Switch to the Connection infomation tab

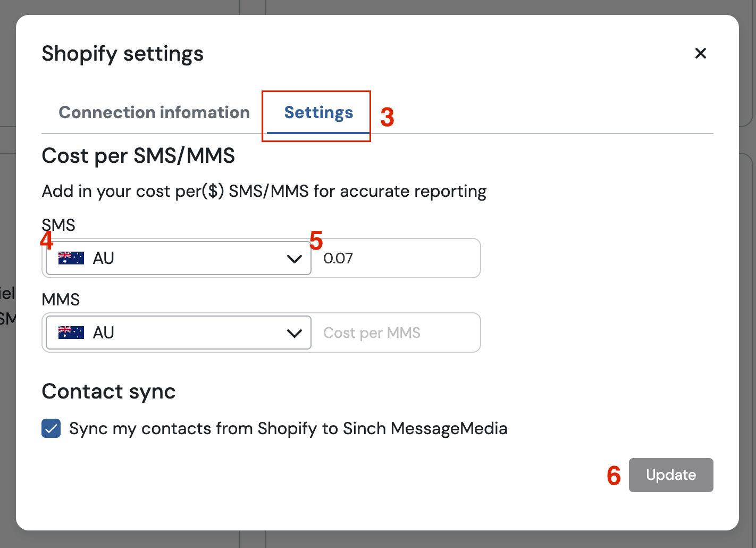(154, 112)
